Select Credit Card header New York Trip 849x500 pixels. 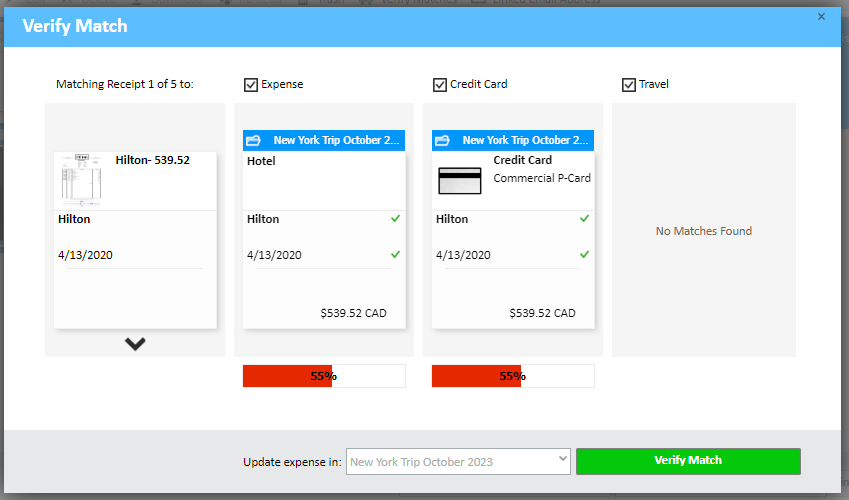point(525,141)
